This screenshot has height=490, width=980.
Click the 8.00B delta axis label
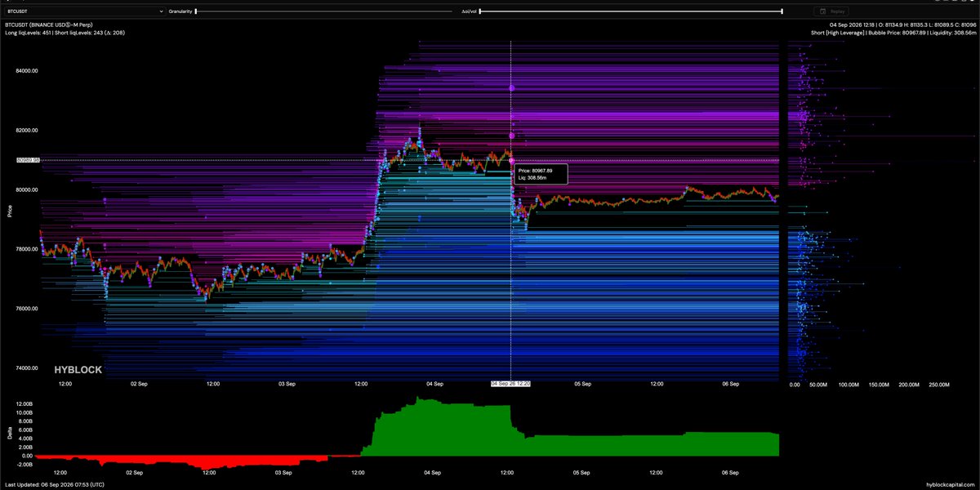24,421
